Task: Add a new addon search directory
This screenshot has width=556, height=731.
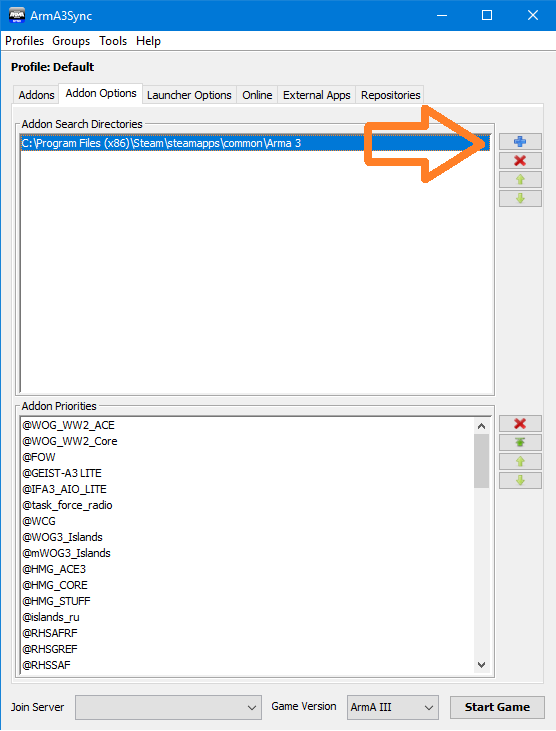Action: click(x=520, y=141)
